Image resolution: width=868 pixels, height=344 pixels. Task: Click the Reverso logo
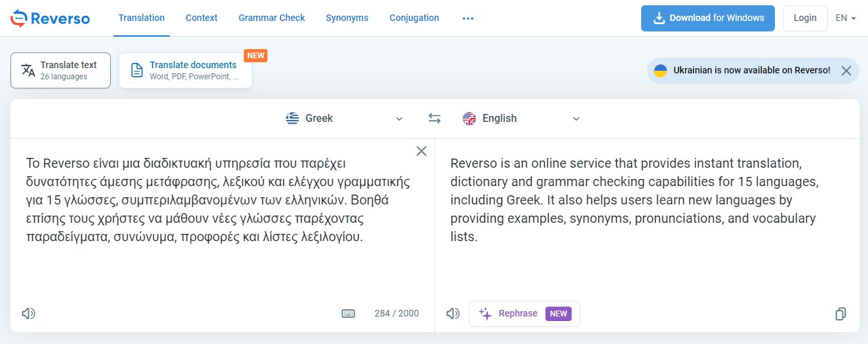coord(50,18)
